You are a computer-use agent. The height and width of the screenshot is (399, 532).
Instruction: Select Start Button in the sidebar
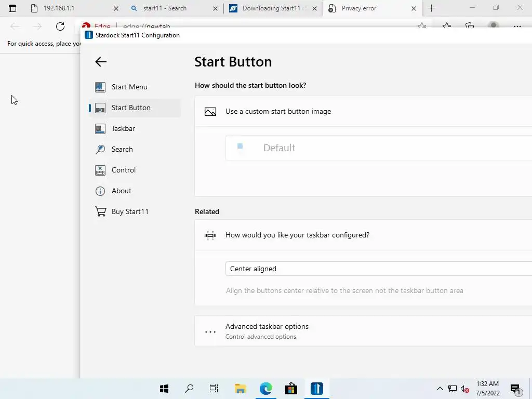(x=135, y=108)
